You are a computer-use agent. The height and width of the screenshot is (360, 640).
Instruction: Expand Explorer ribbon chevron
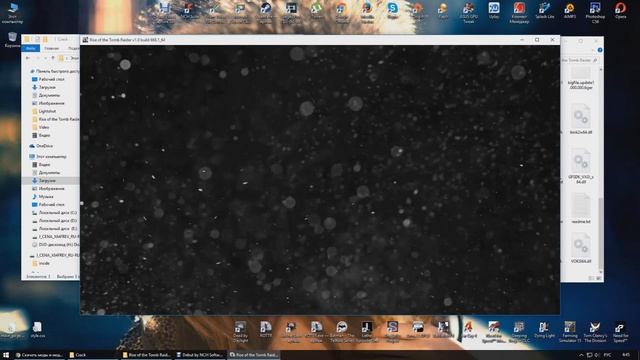point(593,50)
